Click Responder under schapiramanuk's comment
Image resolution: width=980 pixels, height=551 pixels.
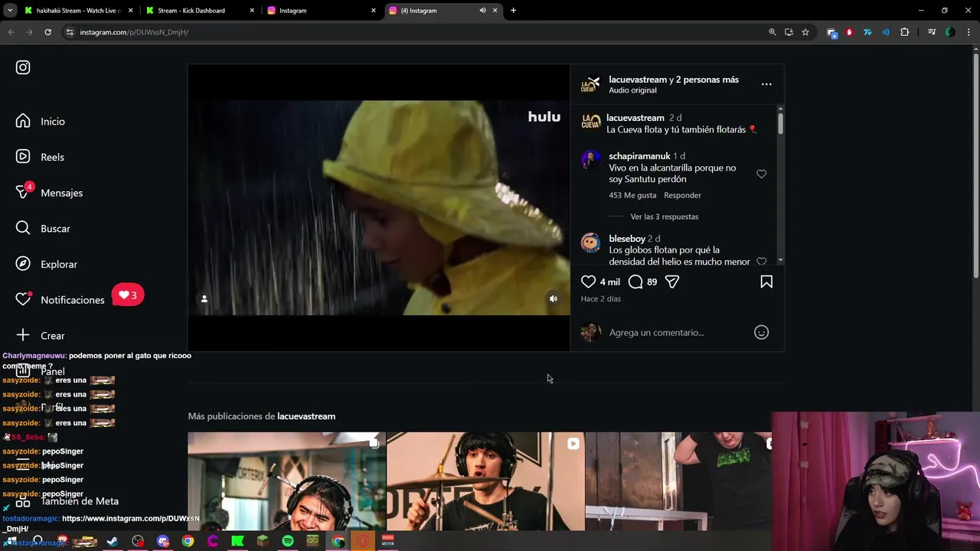pyautogui.click(x=682, y=195)
